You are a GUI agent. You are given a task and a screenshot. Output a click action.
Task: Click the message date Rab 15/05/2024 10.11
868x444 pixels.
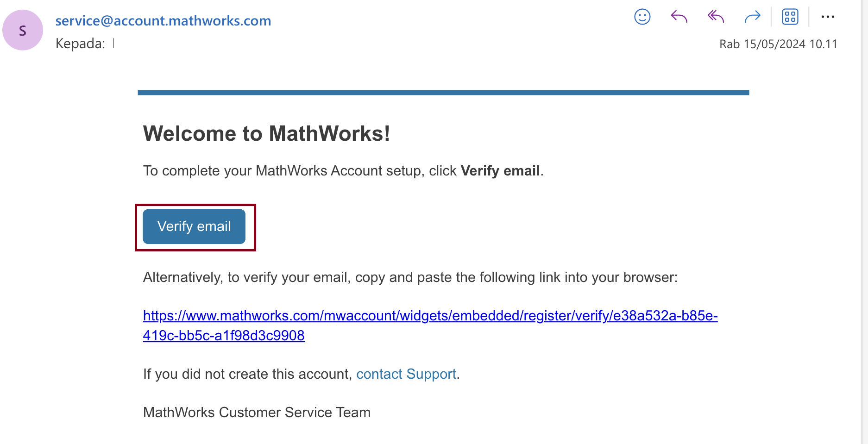[778, 44]
